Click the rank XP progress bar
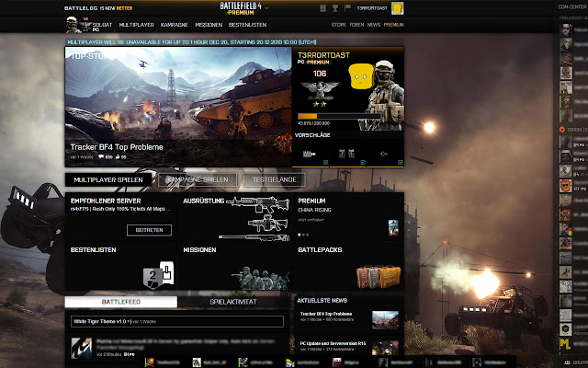The width and height of the screenshot is (588, 368). [339, 117]
